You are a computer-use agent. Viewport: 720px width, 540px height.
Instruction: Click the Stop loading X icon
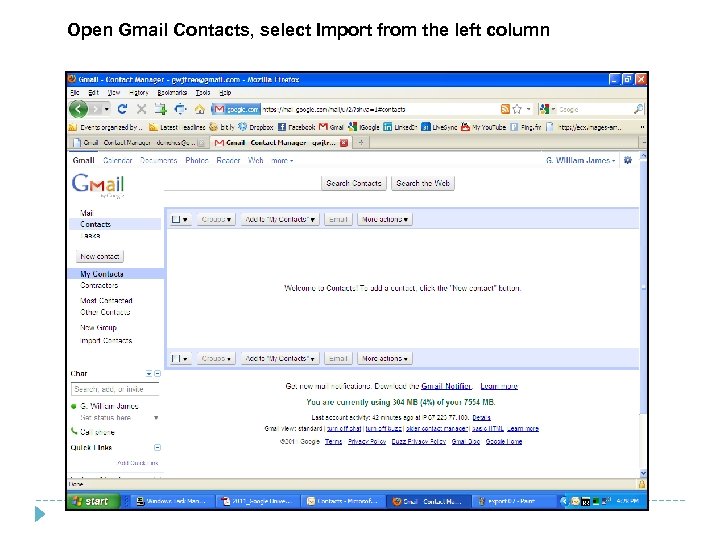point(141,109)
